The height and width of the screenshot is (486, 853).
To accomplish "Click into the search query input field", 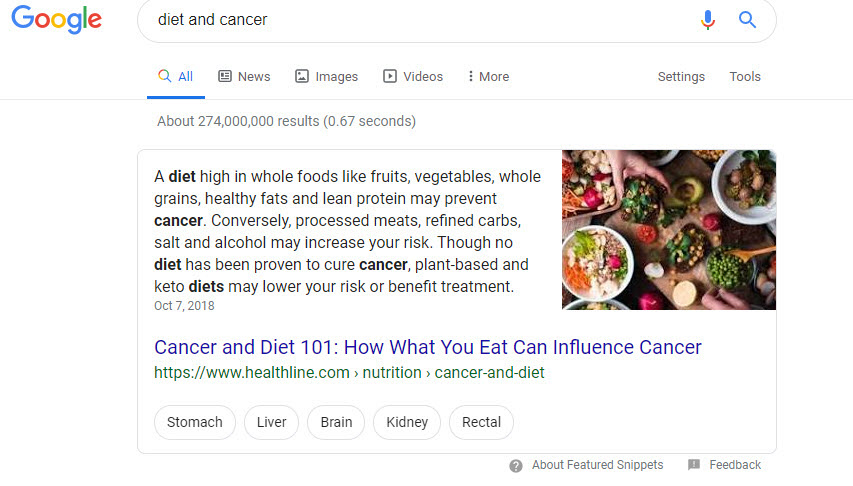I will (x=420, y=20).
